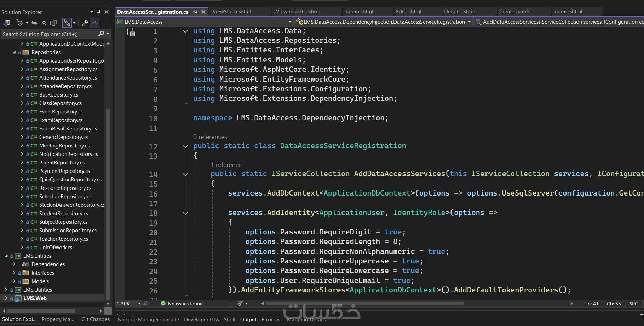The width and height of the screenshot is (644, 326).
Task: Click the Repositories folder icon
Action: click(x=25, y=52)
